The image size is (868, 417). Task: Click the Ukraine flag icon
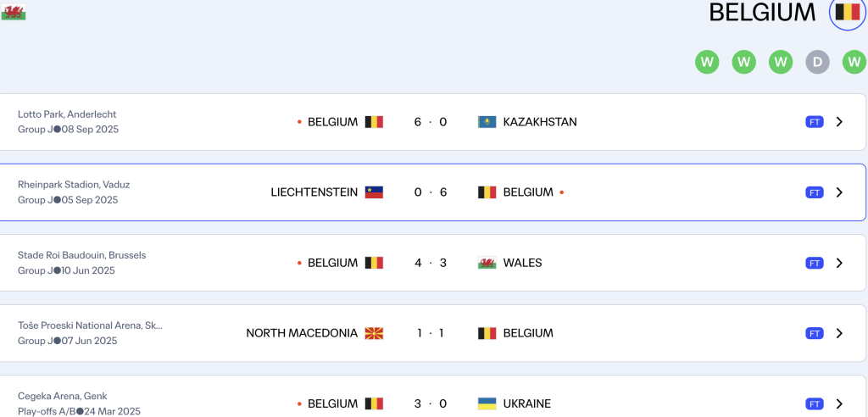click(x=487, y=403)
